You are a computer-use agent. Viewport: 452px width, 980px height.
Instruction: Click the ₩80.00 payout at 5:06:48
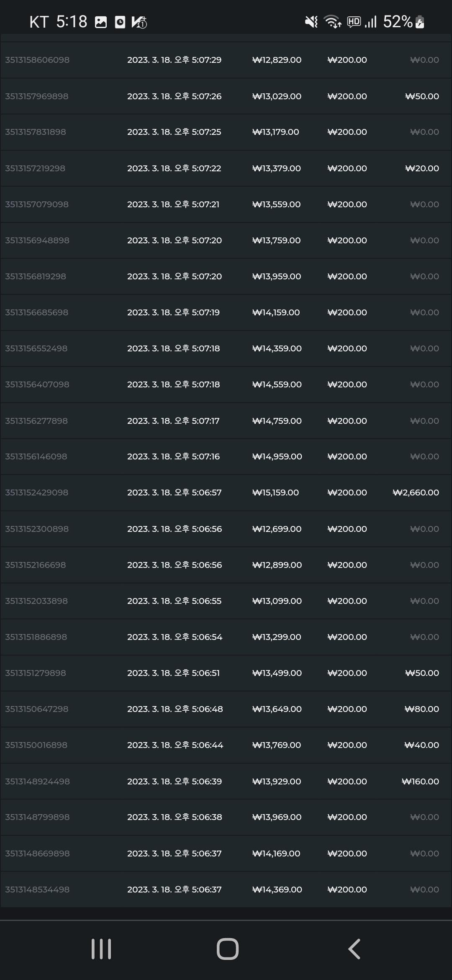coord(422,709)
